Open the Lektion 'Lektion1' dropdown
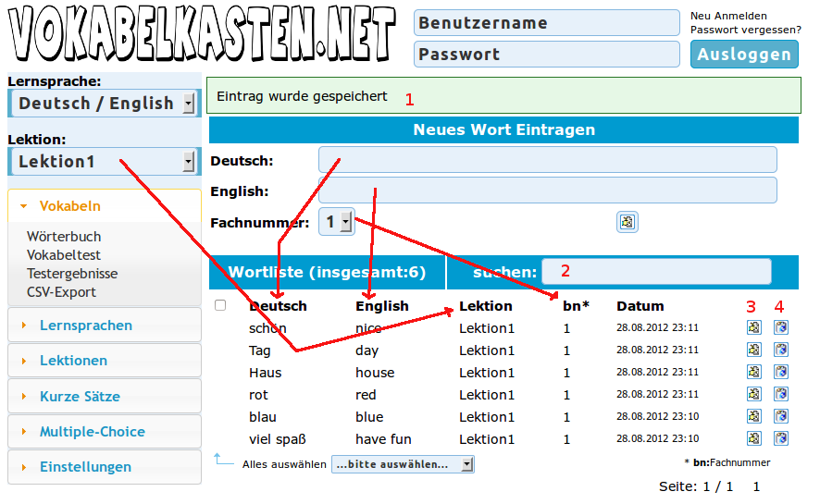 tap(103, 161)
